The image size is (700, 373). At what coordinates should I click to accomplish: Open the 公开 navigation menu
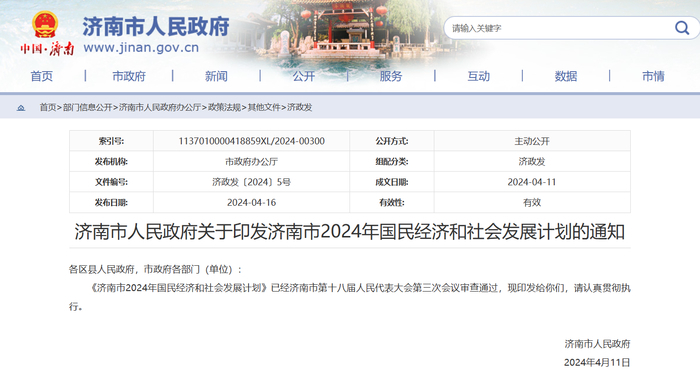pos(304,76)
